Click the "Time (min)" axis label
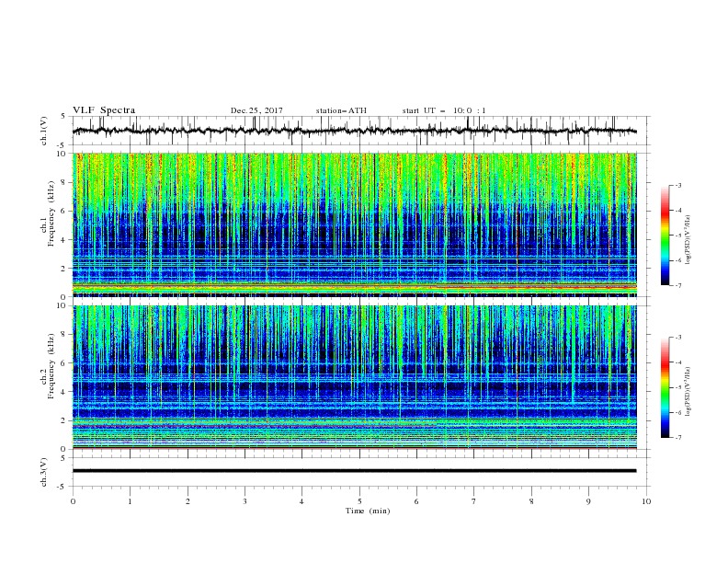The height and width of the screenshot is (563, 728). [368, 511]
